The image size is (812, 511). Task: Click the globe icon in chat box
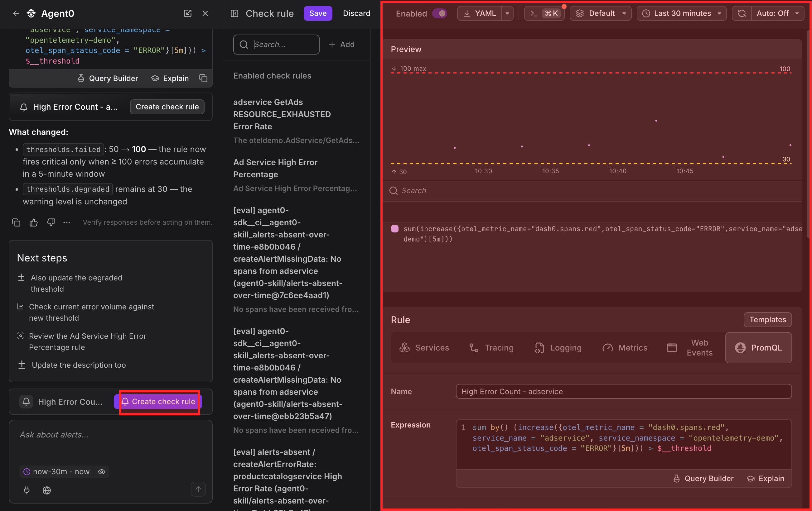[x=47, y=490]
